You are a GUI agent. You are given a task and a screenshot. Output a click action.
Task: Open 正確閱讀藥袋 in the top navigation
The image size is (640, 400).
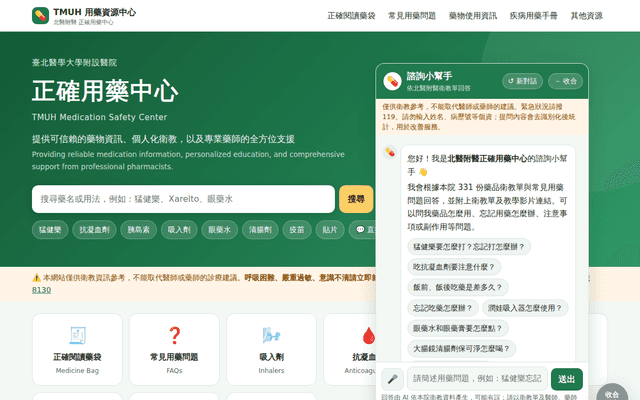coord(351,16)
